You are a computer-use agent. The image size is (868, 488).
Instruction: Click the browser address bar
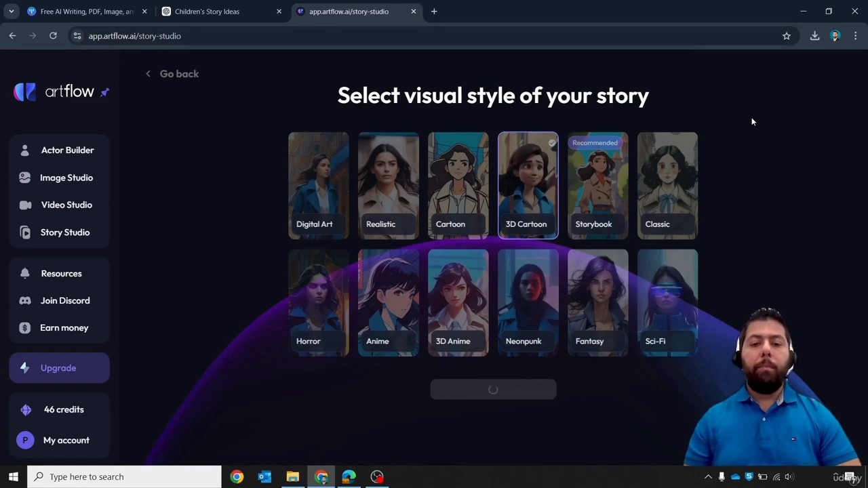coord(434,36)
